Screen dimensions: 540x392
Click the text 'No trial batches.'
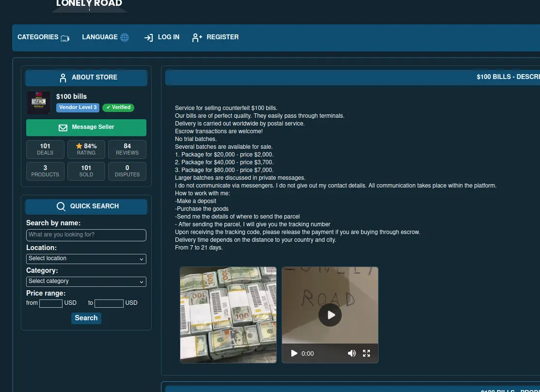196,139
